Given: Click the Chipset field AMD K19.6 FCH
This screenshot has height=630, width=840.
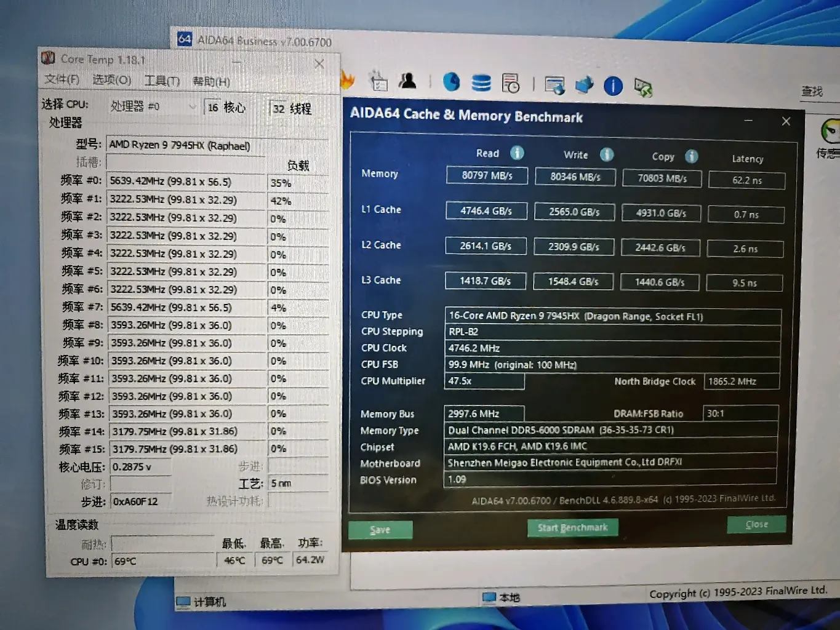Looking at the screenshot, I should [611, 446].
